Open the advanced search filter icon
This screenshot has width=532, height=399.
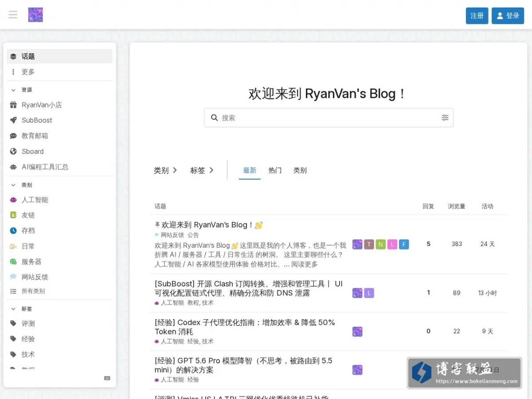[445, 117]
